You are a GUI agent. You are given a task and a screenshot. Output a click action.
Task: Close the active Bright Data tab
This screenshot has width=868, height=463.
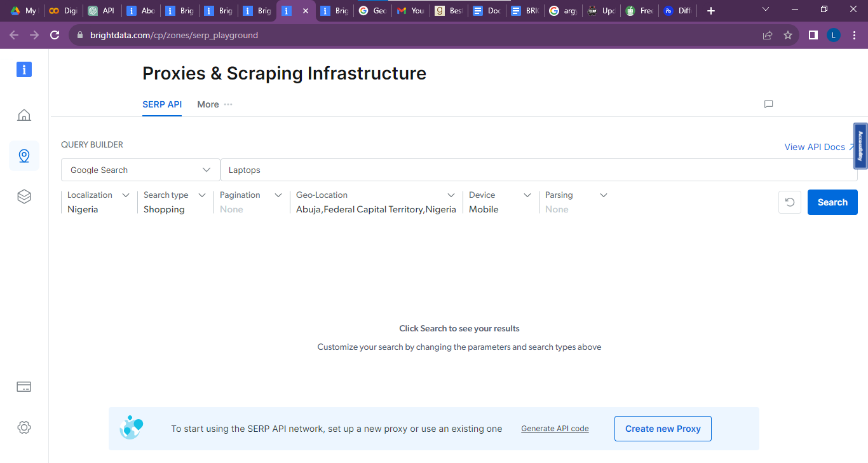[x=306, y=11]
